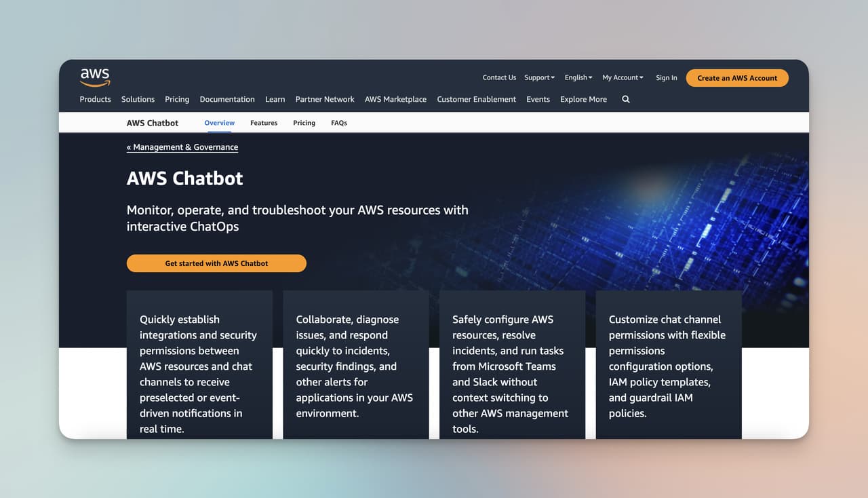The height and width of the screenshot is (498, 868).
Task: Open AWS Marketplace menu
Action: pos(395,99)
